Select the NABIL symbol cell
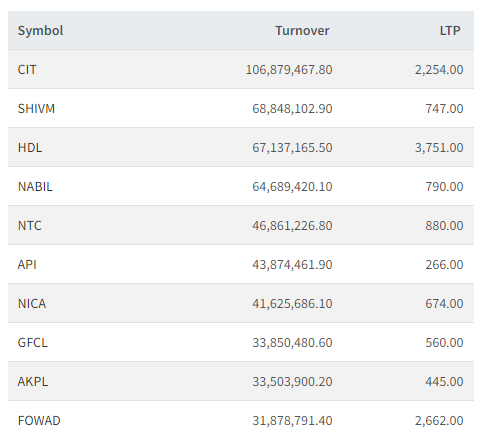This screenshot has width=483, height=436. pos(35,187)
